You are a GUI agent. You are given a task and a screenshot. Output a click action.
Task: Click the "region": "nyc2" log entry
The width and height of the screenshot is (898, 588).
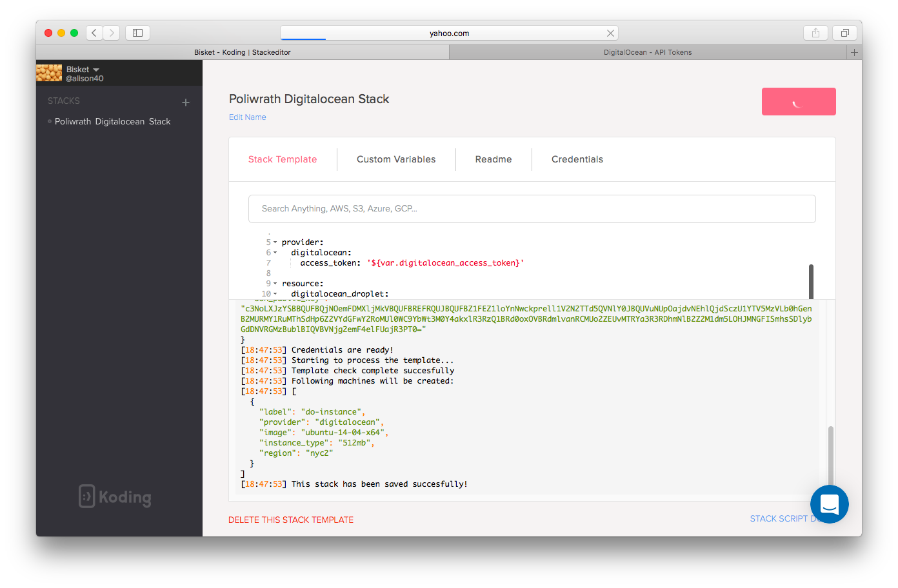point(296,453)
